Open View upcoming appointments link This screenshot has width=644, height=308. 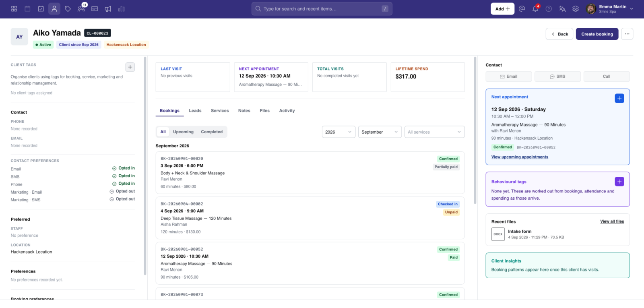[520, 157]
